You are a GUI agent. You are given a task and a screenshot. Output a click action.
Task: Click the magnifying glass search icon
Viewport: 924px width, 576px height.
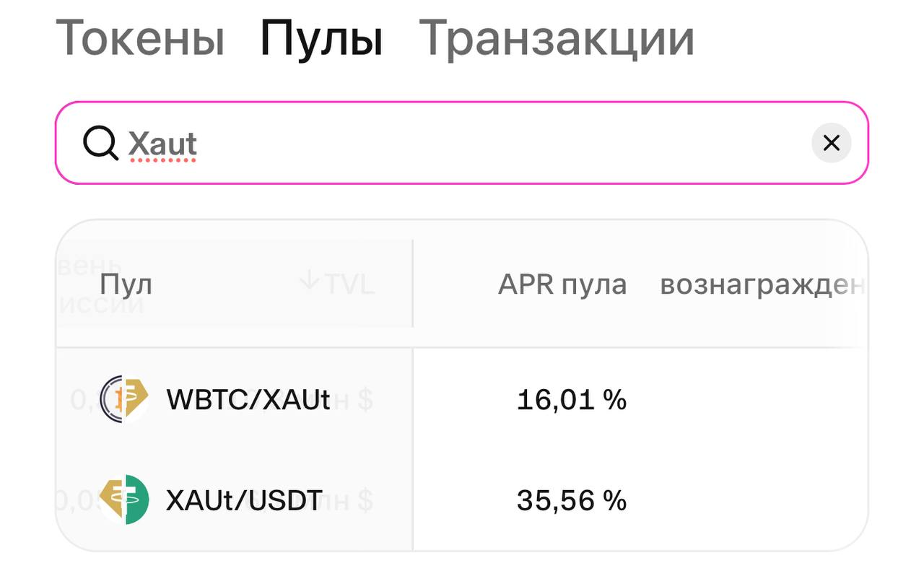coord(100,142)
